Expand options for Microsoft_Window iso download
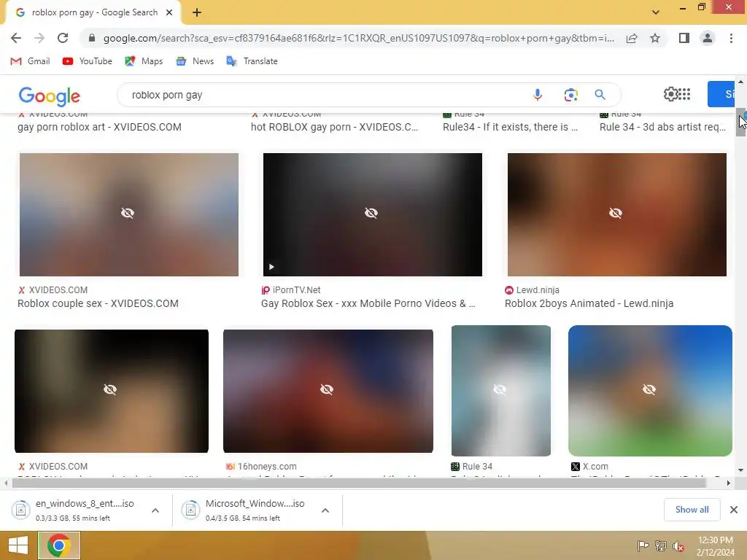The width and height of the screenshot is (747, 560). click(325, 510)
